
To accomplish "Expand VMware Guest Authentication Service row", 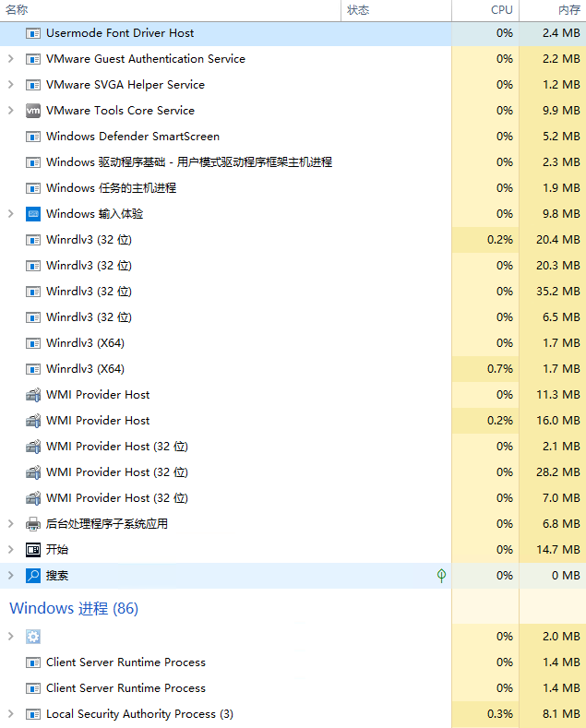I will [x=11, y=59].
